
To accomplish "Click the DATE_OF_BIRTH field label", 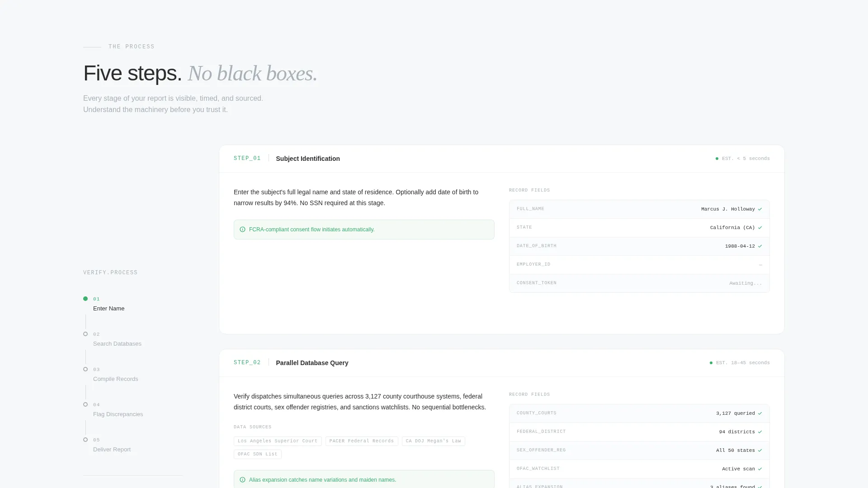I will 537,246.
